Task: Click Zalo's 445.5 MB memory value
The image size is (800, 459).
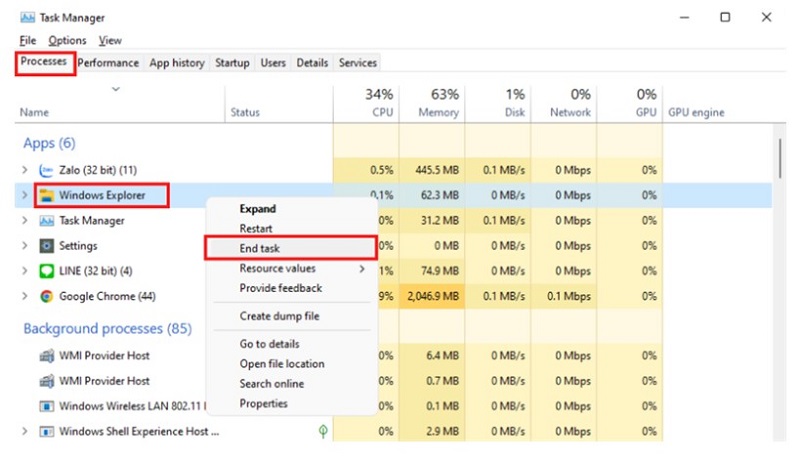Action: coord(437,170)
